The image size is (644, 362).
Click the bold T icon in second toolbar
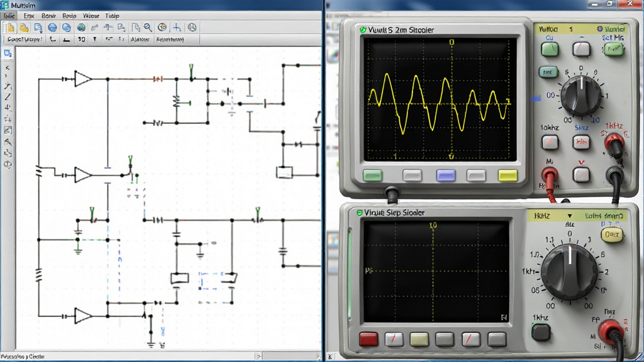[x=94, y=40]
